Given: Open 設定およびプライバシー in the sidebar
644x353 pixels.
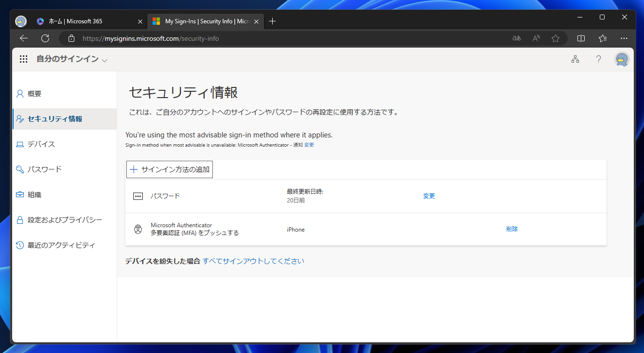Looking at the screenshot, I should point(64,220).
